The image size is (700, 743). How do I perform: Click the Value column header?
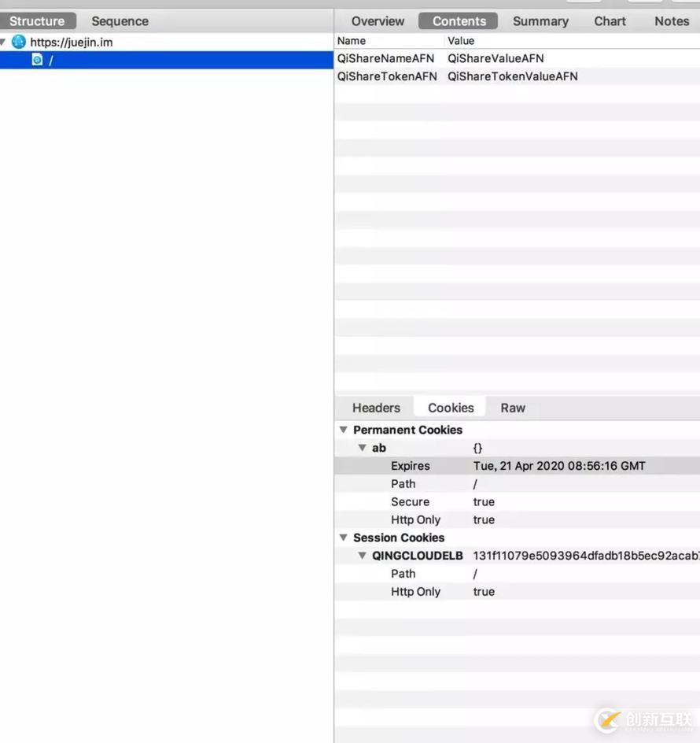[x=461, y=41]
